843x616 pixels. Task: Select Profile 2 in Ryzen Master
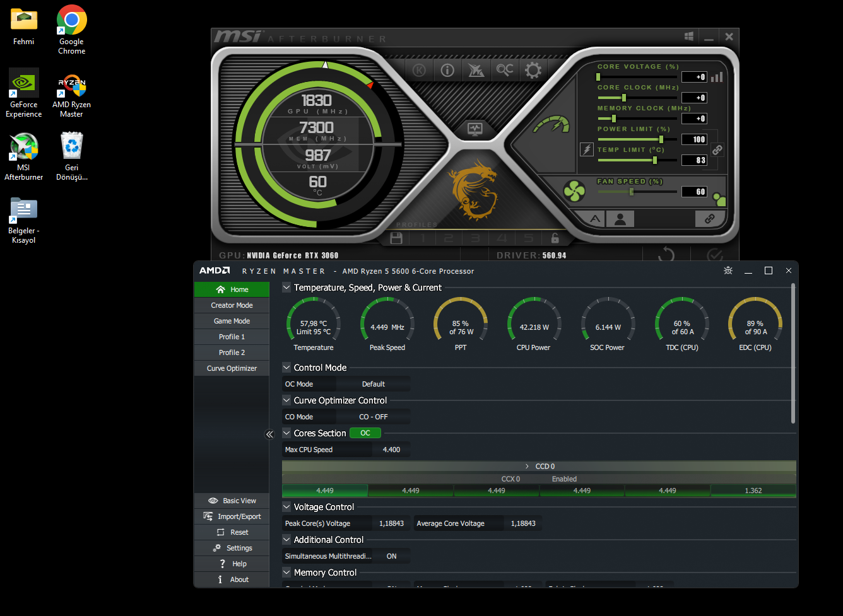[232, 352]
